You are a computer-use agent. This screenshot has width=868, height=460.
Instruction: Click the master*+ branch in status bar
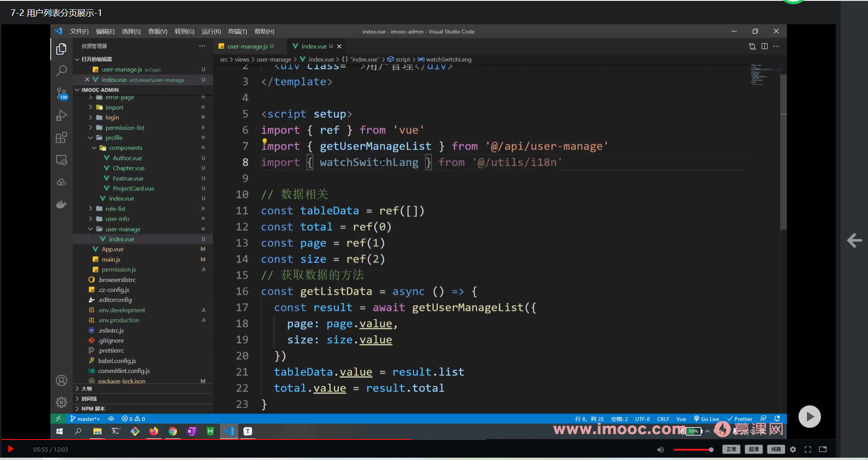(85, 419)
